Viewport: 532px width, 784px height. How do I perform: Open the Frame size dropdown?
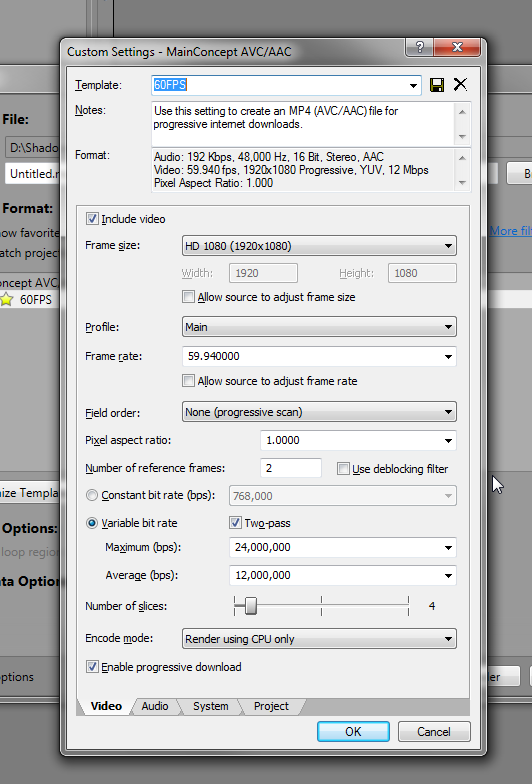point(319,246)
